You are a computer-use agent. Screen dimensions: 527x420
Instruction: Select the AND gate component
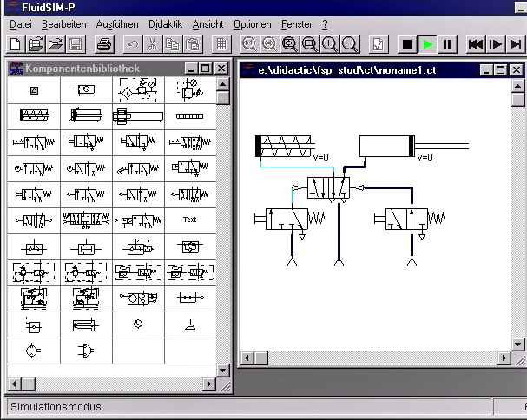(86, 351)
